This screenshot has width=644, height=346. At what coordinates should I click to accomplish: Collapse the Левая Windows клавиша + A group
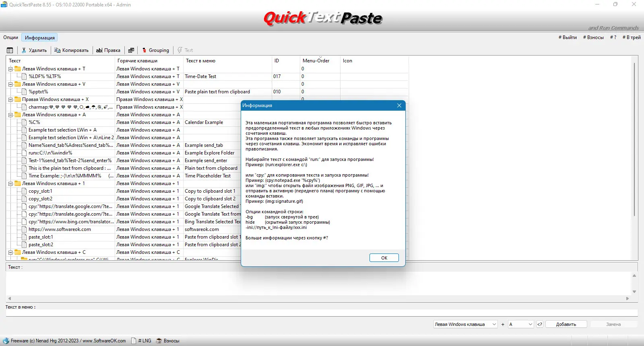(x=10, y=115)
